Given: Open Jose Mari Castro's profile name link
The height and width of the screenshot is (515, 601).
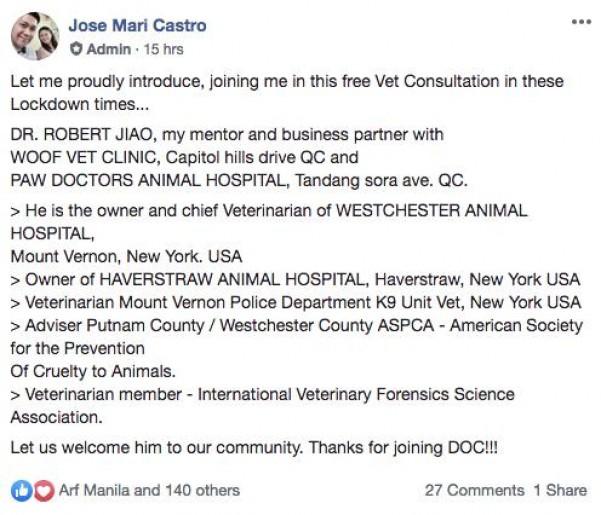Looking at the screenshot, I should (x=138, y=25).
